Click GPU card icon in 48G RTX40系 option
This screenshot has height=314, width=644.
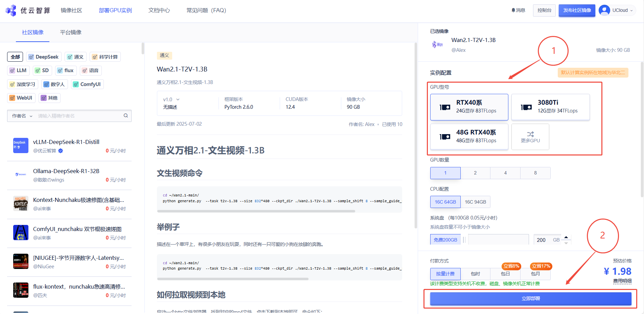click(x=445, y=137)
